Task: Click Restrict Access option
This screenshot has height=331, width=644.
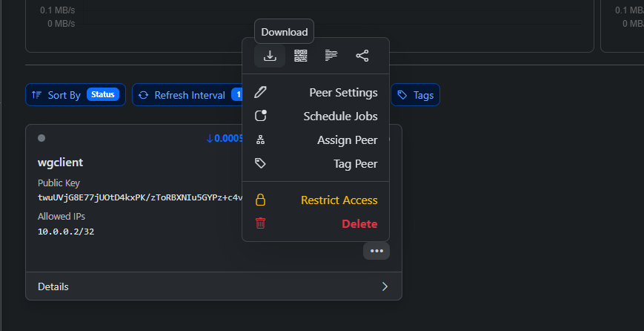Action: (x=316, y=200)
